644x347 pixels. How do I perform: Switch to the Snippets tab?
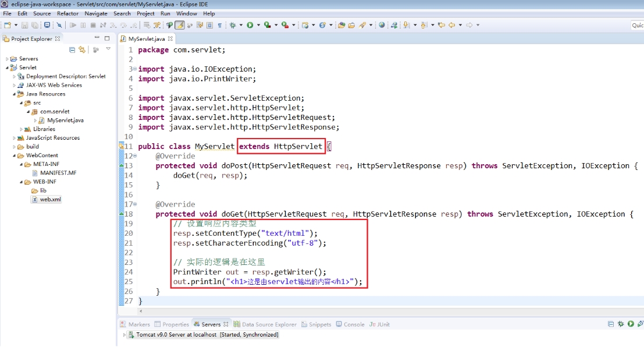click(316, 324)
